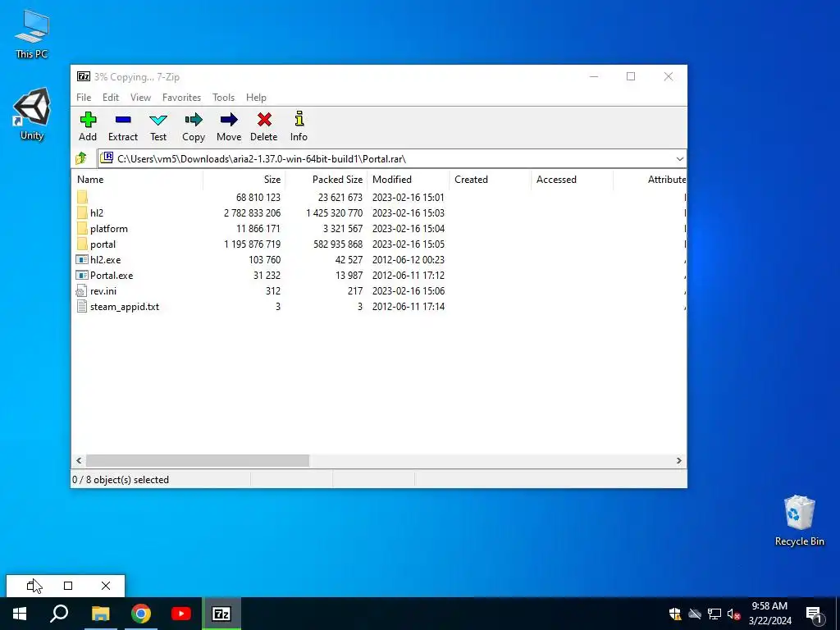840x630 pixels.
Task: Open the Help menu
Action: pyautogui.click(x=256, y=98)
